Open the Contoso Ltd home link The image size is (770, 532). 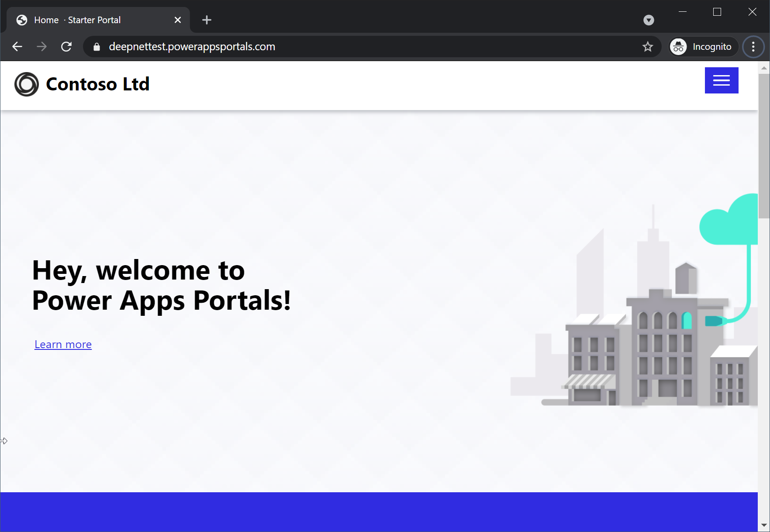(x=98, y=84)
